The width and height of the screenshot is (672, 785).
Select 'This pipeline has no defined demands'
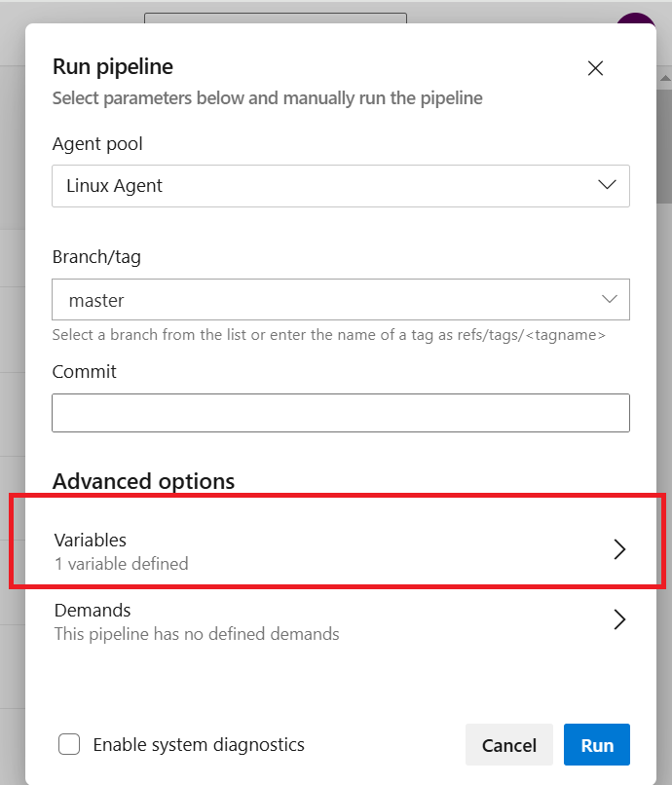197,634
